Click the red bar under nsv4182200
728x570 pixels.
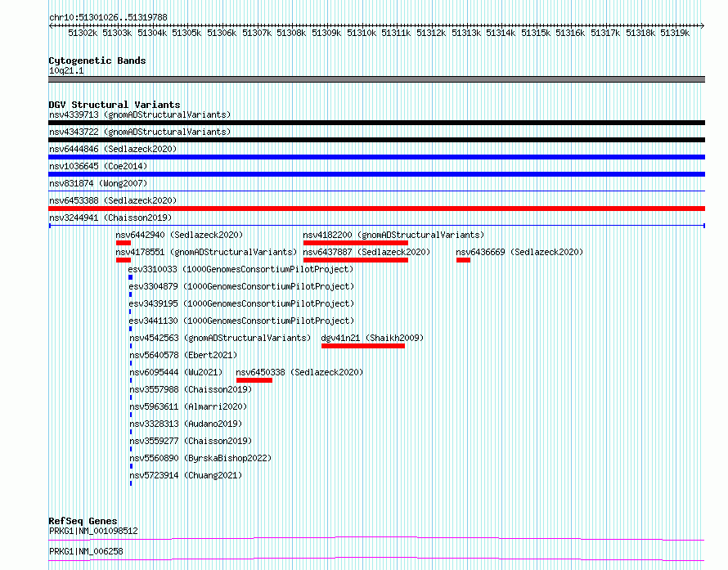coord(356,243)
